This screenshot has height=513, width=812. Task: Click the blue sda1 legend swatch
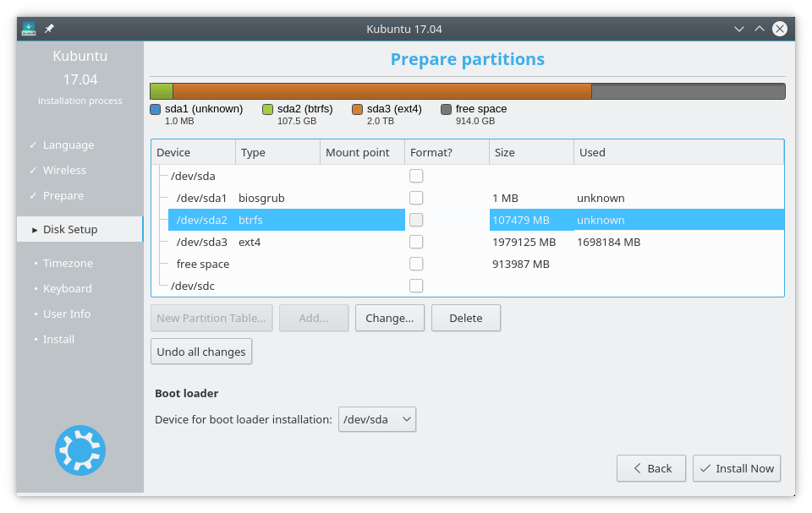(156, 109)
